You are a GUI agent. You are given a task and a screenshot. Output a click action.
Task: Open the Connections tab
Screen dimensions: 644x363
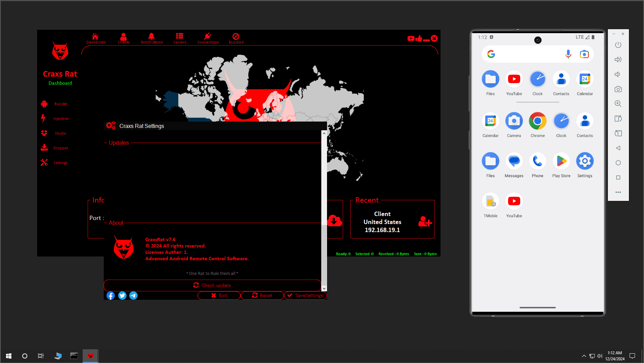click(208, 39)
